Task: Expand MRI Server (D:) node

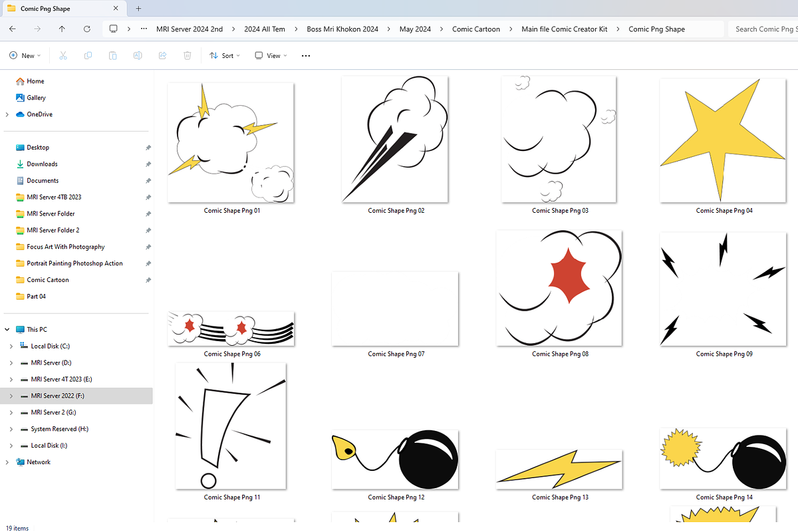Action: click(11, 363)
